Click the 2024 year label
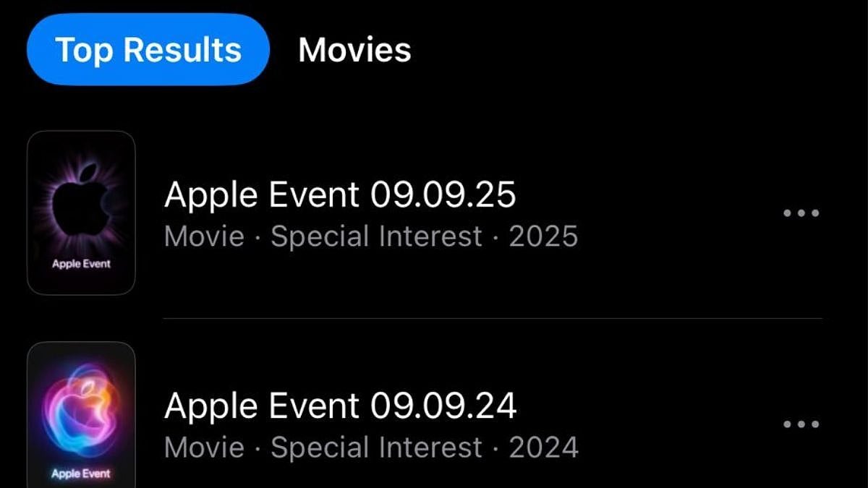The height and width of the screenshot is (488, 868). click(x=543, y=448)
